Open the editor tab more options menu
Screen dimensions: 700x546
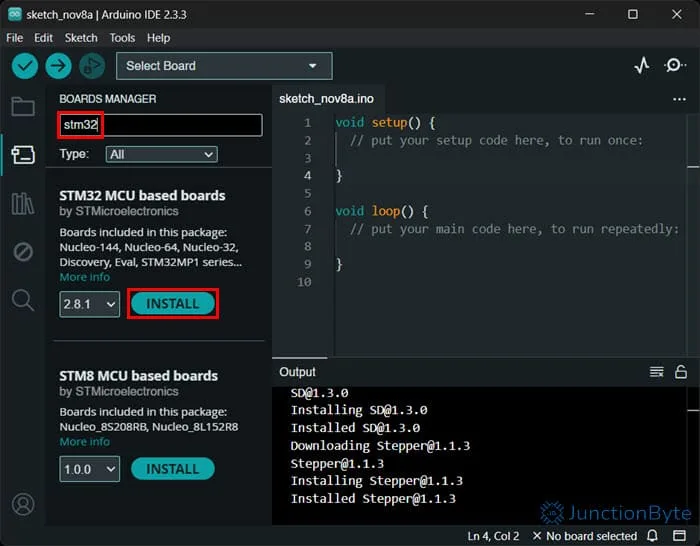click(x=679, y=99)
